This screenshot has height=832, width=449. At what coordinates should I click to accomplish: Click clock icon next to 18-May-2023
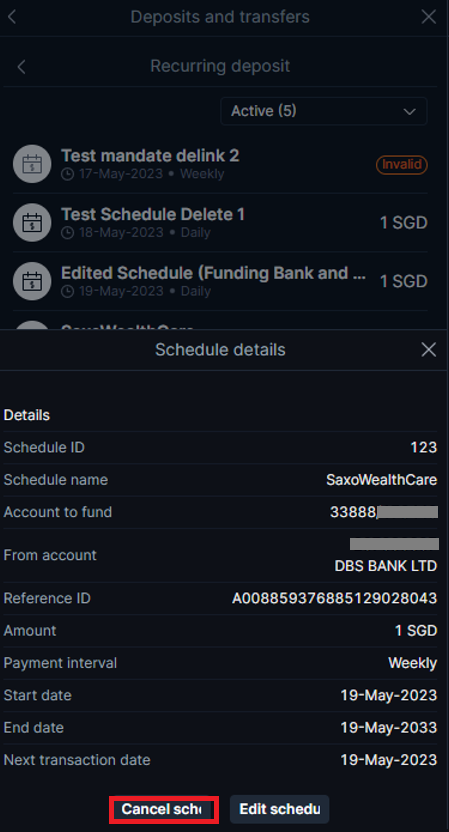click(67, 233)
